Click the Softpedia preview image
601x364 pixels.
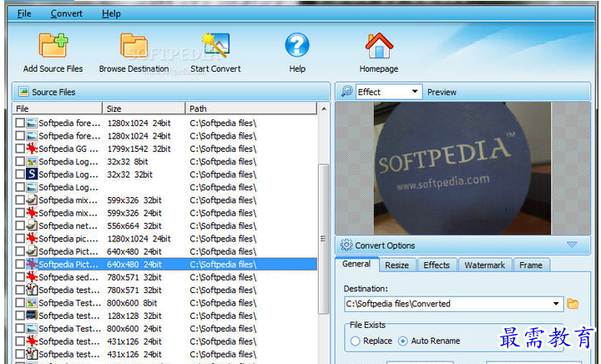tap(462, 168)
